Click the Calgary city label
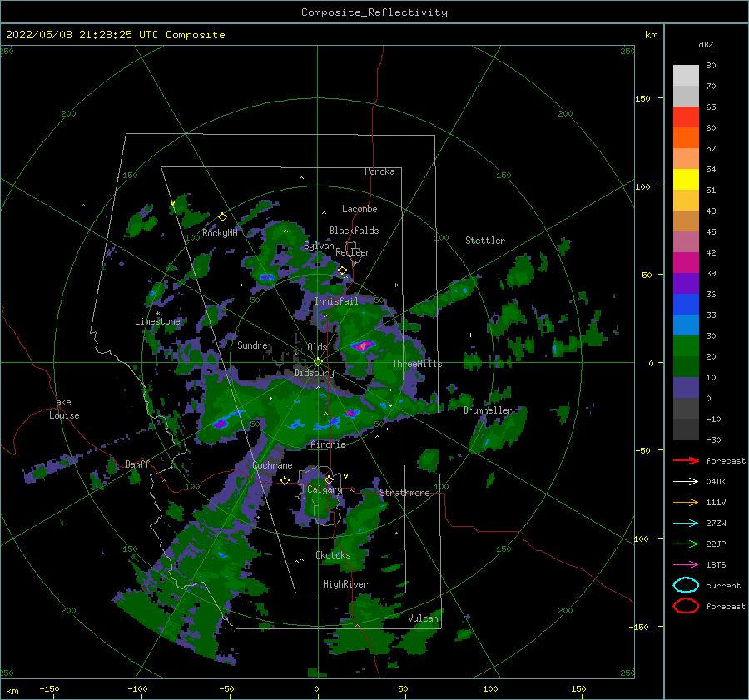749x700 pixels. point(325,489)
